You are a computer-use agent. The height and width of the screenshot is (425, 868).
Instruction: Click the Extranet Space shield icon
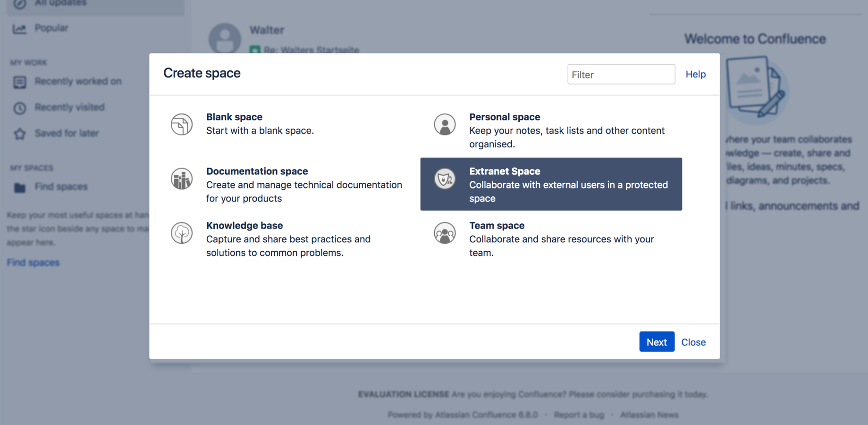tap(445, 179)
